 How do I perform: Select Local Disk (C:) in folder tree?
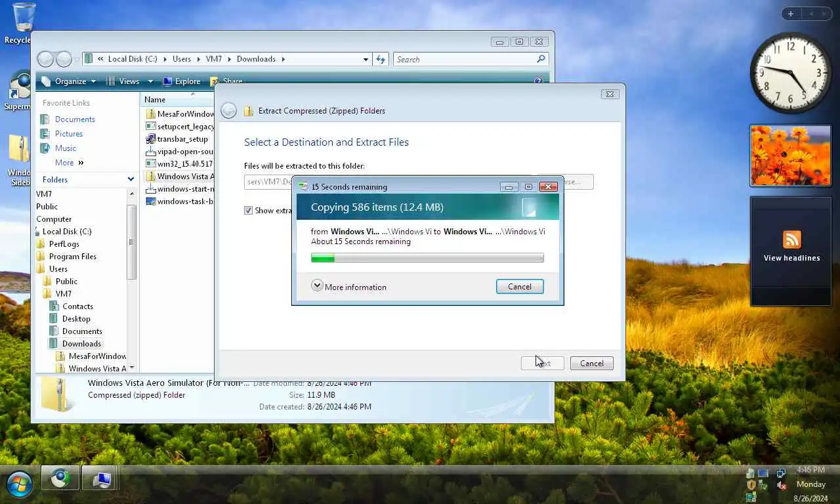tap(67, 232)
